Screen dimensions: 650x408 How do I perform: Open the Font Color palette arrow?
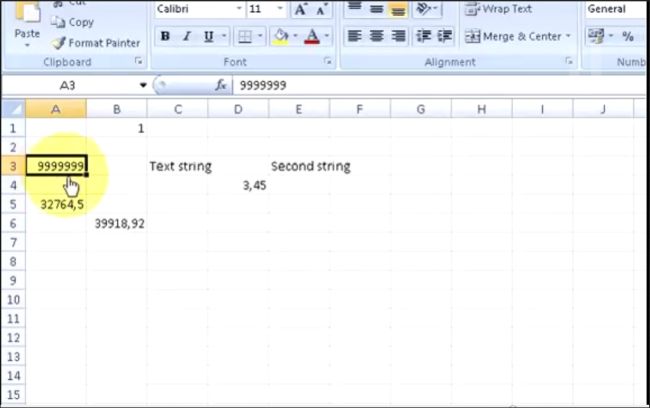click(x=327, y=36)
